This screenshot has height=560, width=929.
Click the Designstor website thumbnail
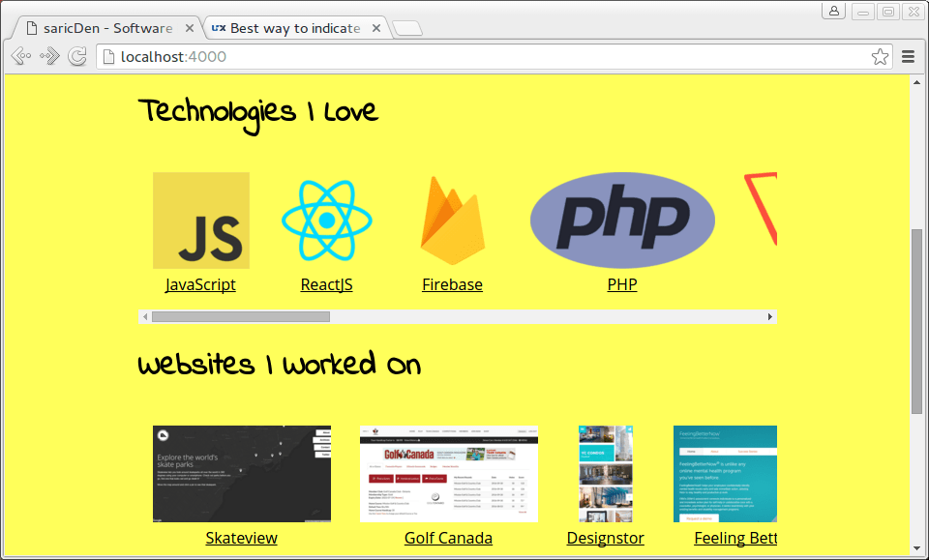click(606, 474)
